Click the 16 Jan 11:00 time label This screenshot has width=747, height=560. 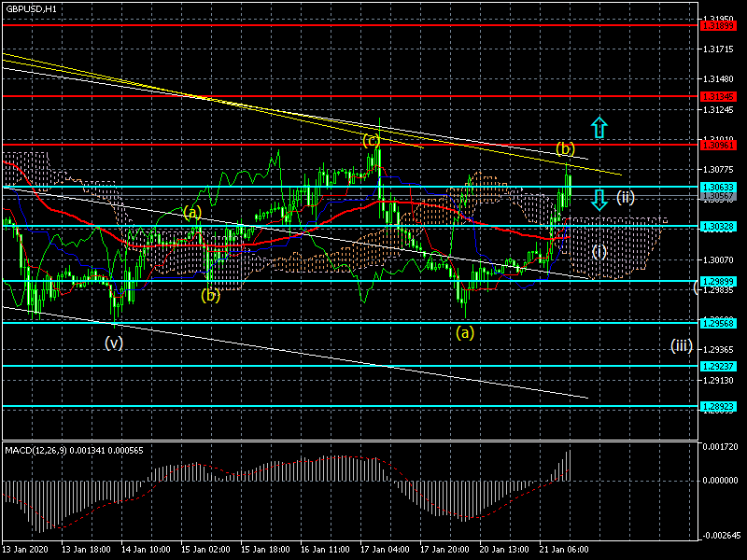click(x=325, y=550)
